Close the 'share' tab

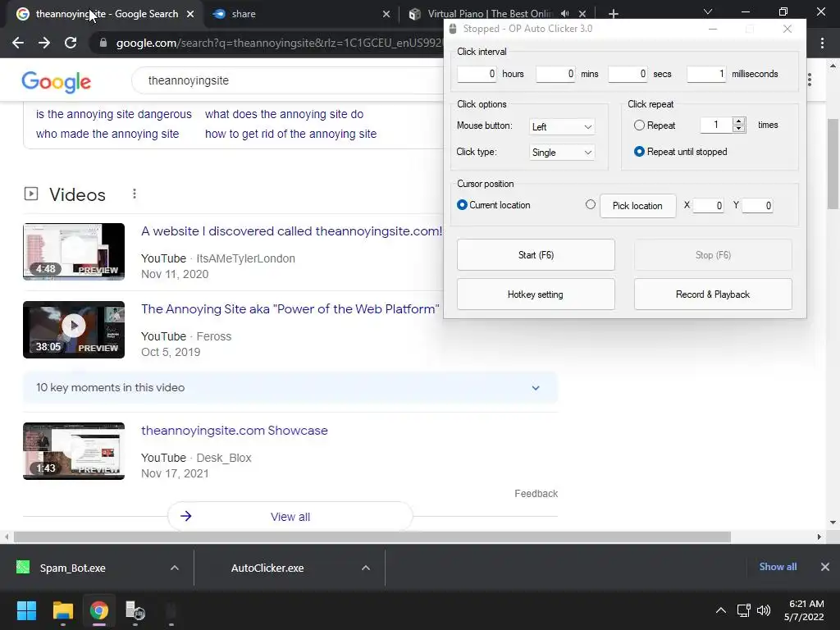(x=386, y=14)
